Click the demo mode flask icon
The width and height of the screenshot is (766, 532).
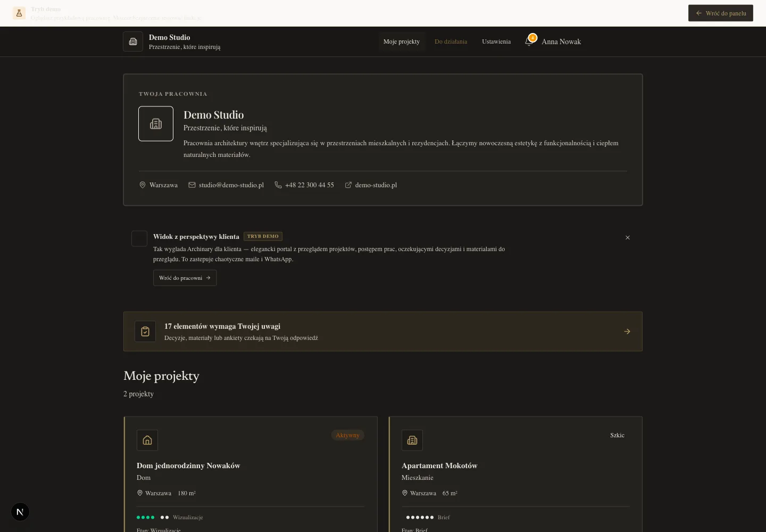19,13
